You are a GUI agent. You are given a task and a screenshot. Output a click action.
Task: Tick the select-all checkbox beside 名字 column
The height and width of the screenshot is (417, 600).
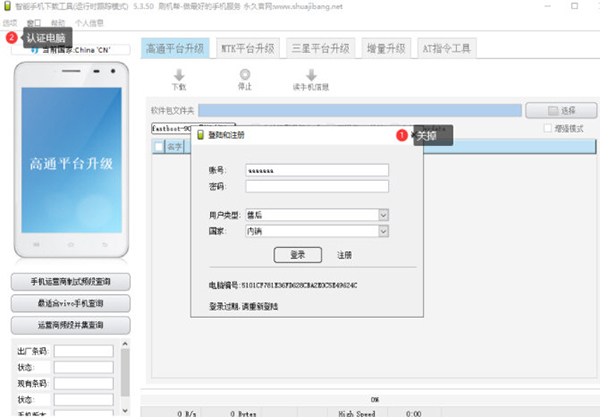point(158,147)
